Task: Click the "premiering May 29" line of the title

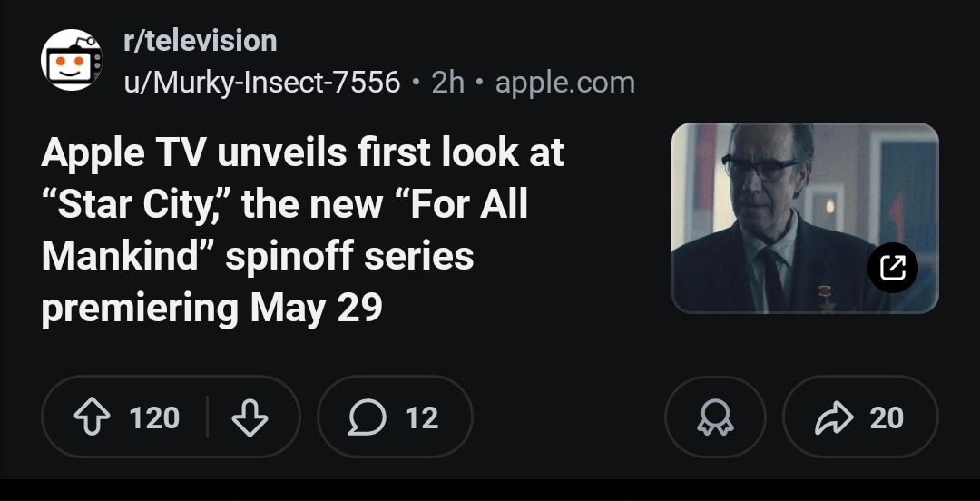Action: coord(211,309)
